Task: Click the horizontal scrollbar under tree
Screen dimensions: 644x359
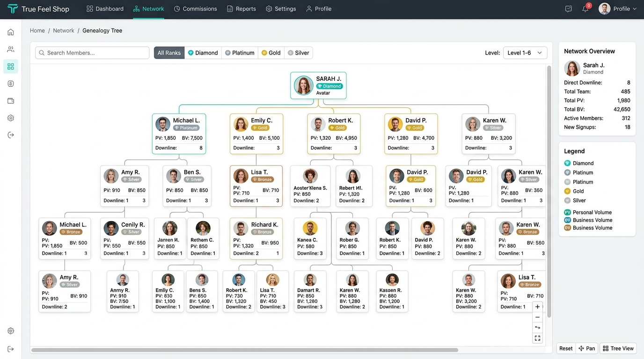Action: [x=244, y=350]
